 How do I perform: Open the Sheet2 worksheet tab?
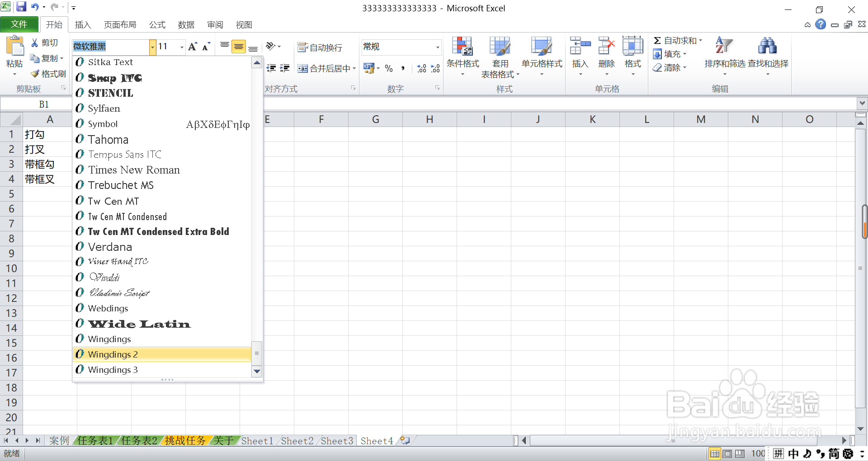coord(297,441)
